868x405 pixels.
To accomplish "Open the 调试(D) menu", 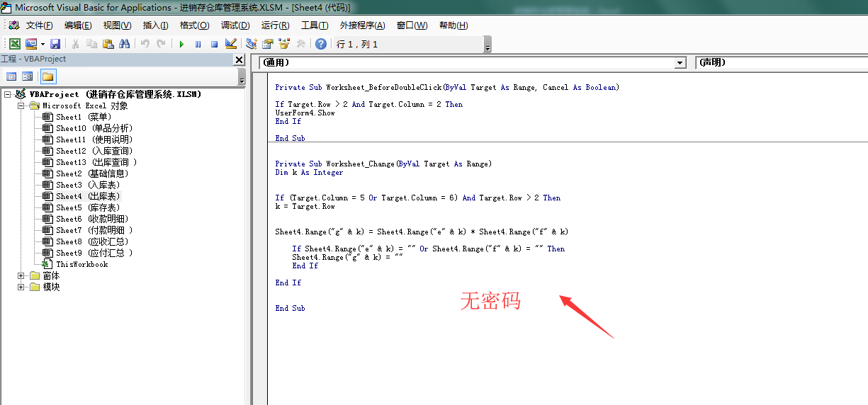I will 235,25.
